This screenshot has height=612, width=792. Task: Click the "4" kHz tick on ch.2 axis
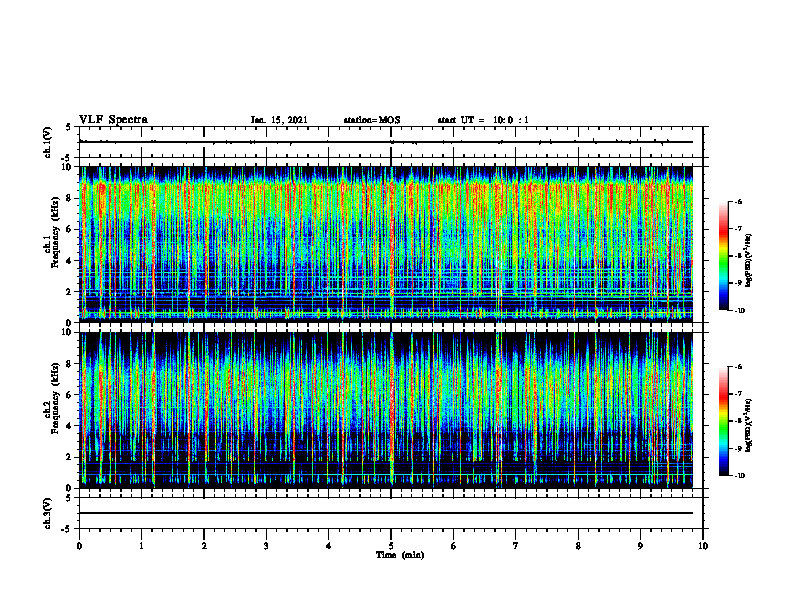(x=70, y=426)
